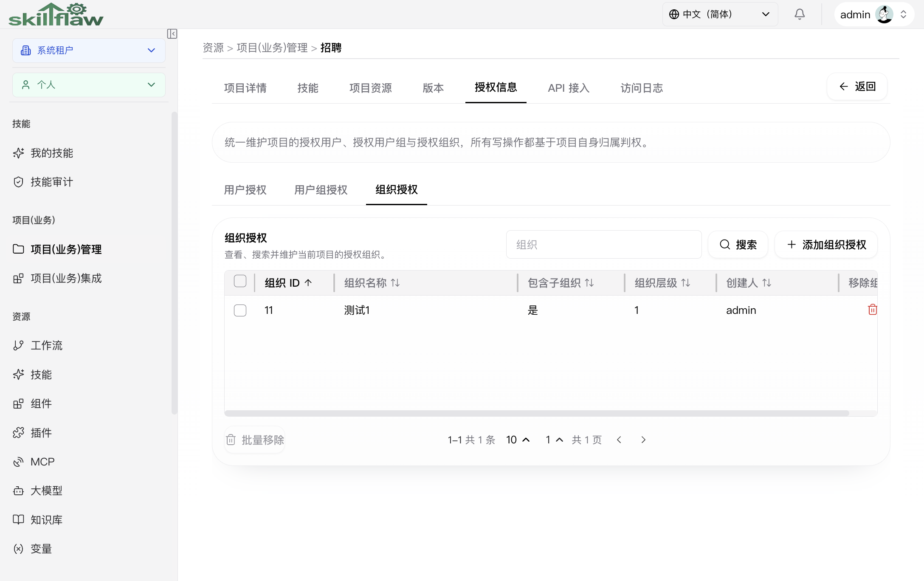
Task: Switch to 用户组授权 sub-tab
Action: (x=321, y=190)
